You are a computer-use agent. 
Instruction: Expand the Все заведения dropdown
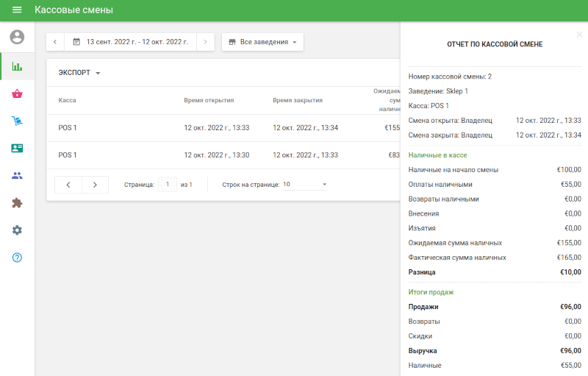(x=262, y=42)
